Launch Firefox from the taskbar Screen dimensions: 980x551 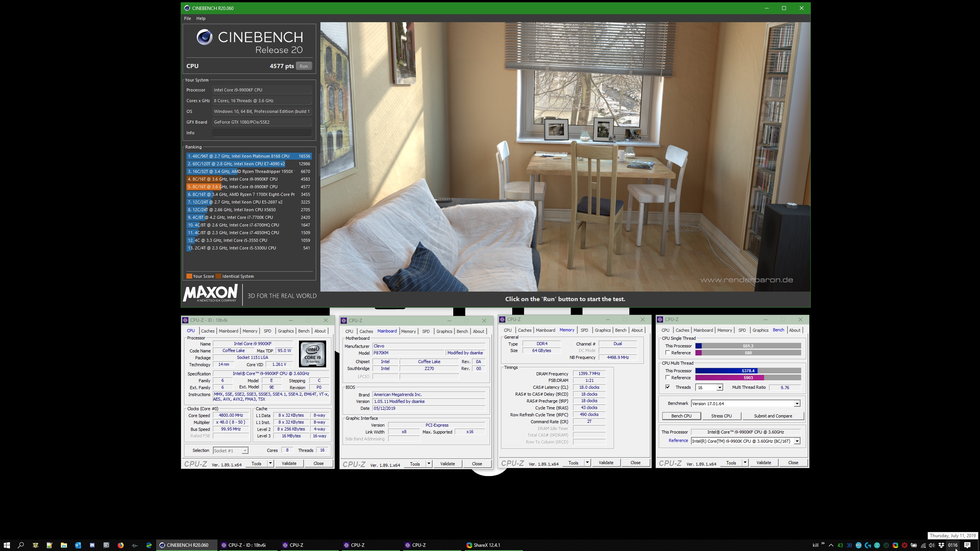(x=121, y=545)
